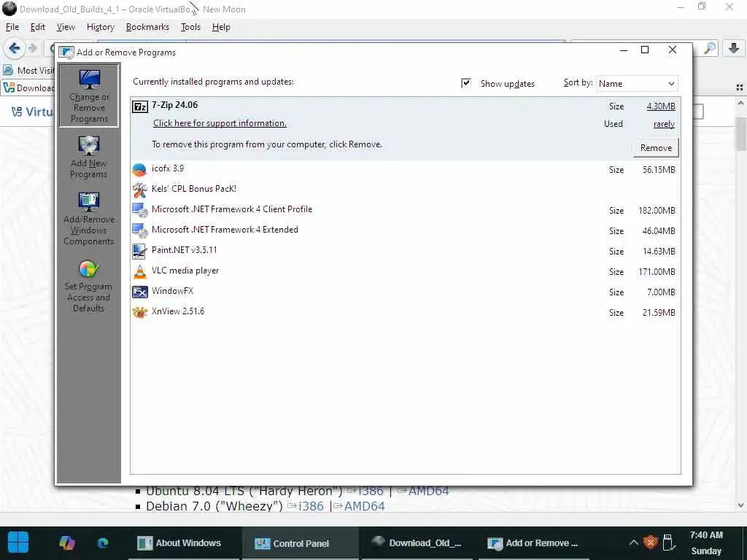Viewport: 747px width, 560px height.
Task: Click the 7-Zip 24.06 program icon
Action: click(140, 106)
